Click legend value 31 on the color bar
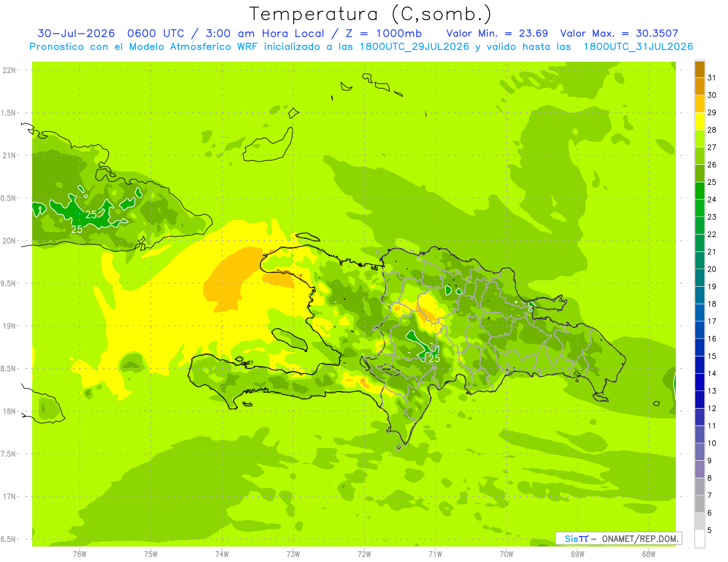Image resolution: width=728 pixels, height=562 pixels. [712, 78]
